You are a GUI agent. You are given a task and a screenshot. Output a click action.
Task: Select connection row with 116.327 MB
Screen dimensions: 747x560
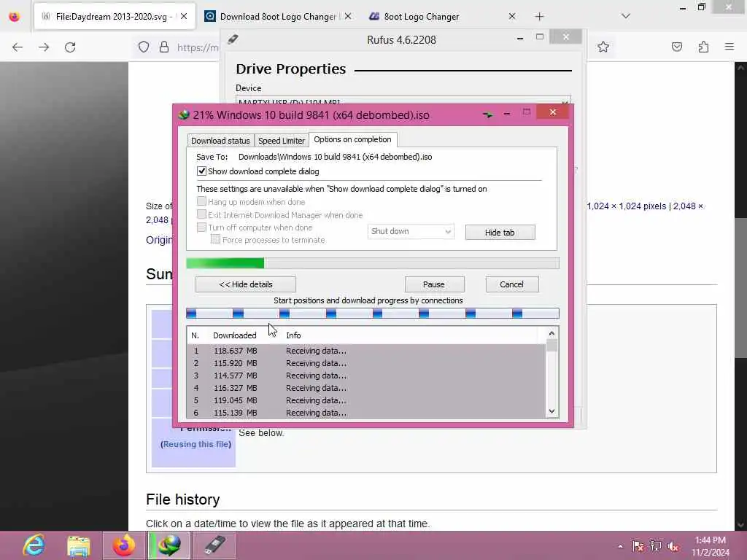point(366,388)
